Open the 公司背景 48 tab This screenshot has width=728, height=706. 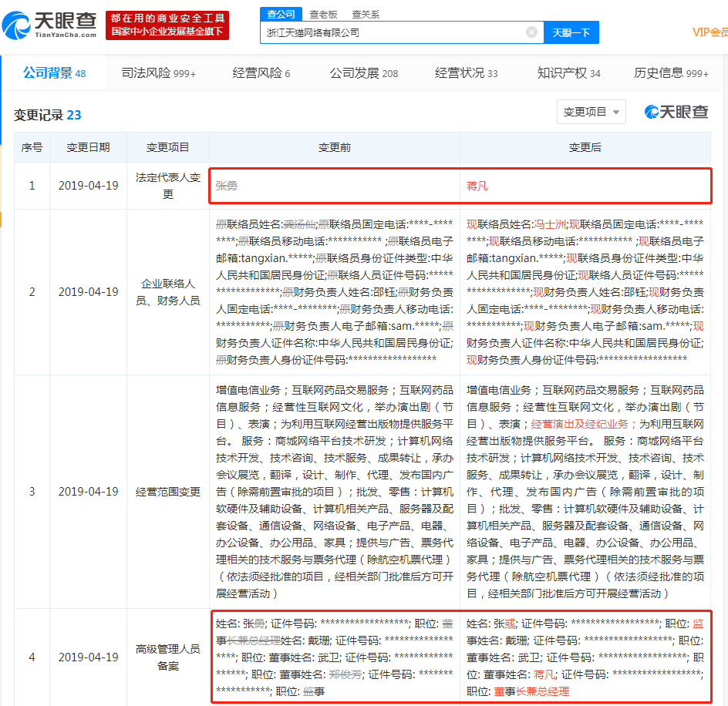tap(54, 73)
